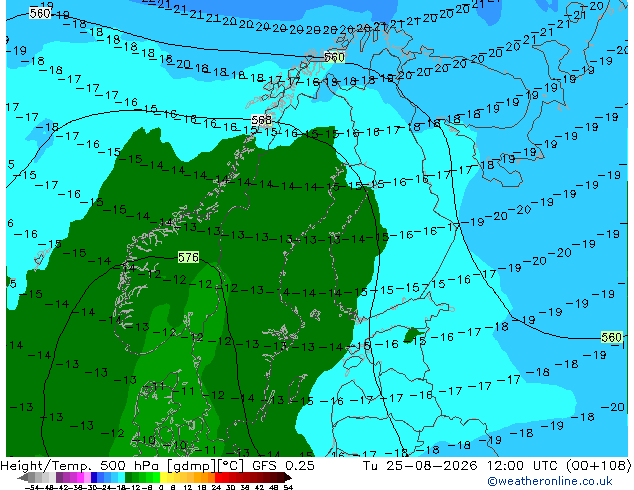Pick the cyan segment of the temperature legend
Viewport: 634px width, 490px height.
point(121,477)
